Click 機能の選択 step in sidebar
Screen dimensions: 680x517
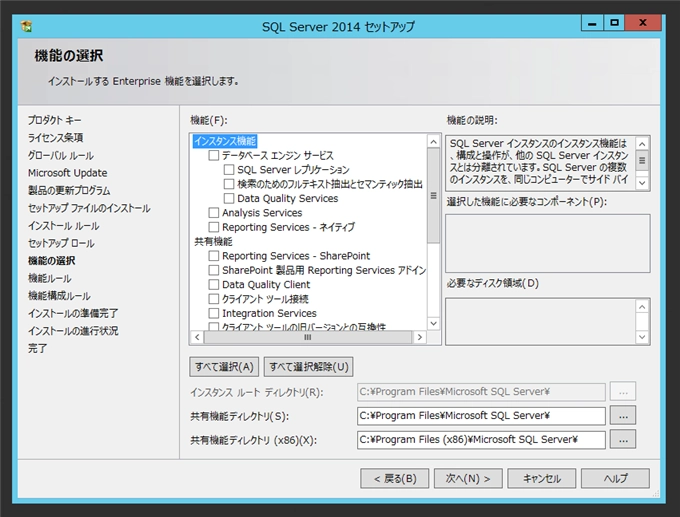(x=52, y=261)
